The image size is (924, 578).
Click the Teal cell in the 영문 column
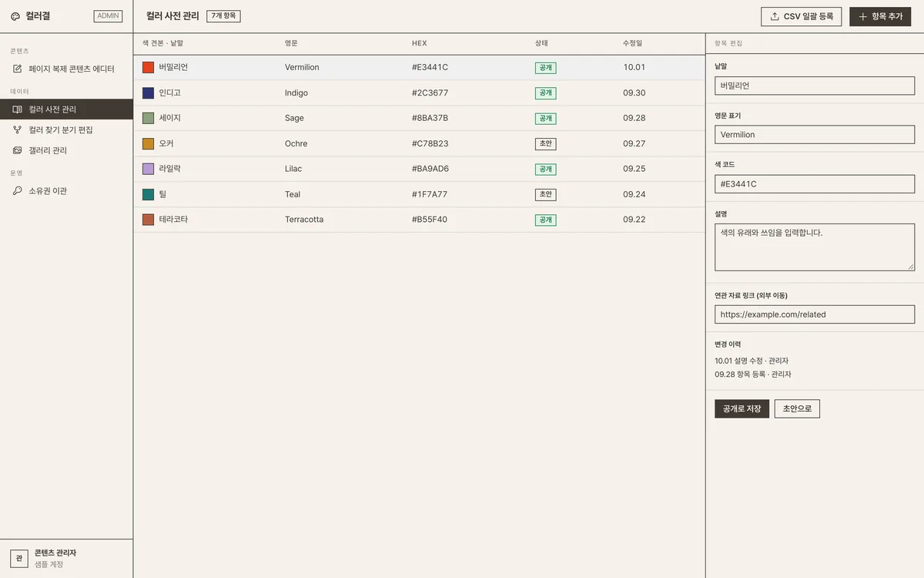pyautogui.click(x=293, y=194)
